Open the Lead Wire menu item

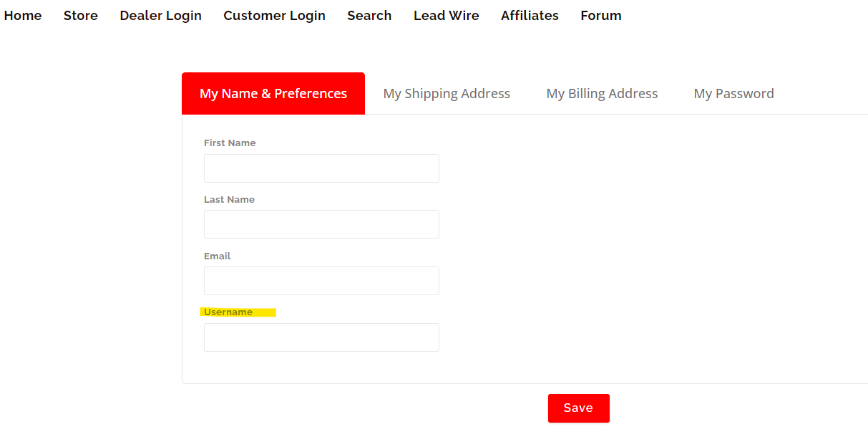tap(447, 16)
